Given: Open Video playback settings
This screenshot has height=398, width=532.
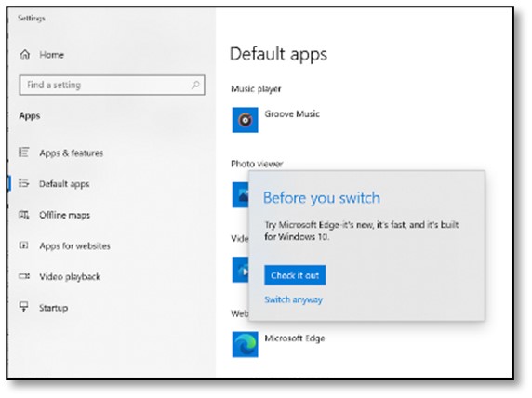Looking at the screenshot, I should 70,277.
